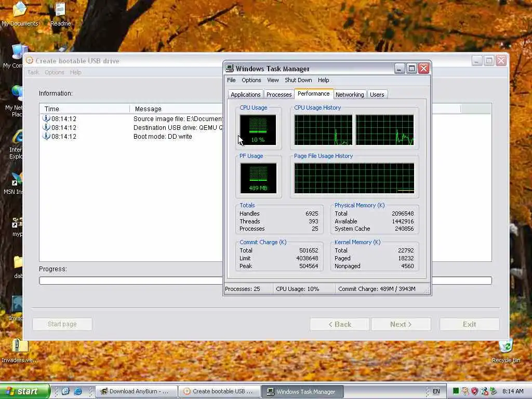The width and height of the screenshot is (532, 399).
Task: Open the Shut Down menu in Task Manager
Action: point(298,80)
